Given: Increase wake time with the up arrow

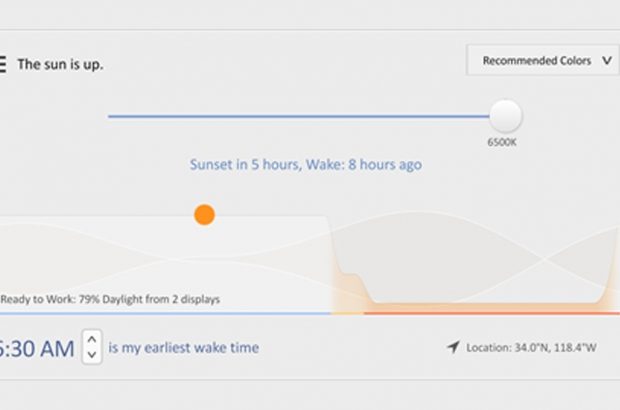Looking at the screenshot, I should [x=91, y=338].
